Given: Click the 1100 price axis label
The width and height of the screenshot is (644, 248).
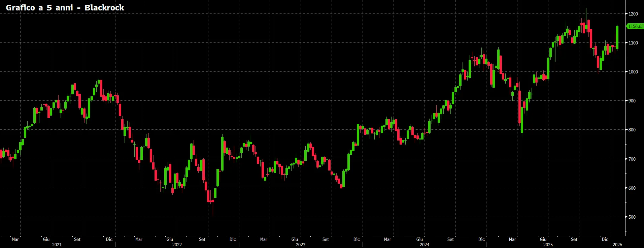Looking at the screenshot, I should click(633, 43).
